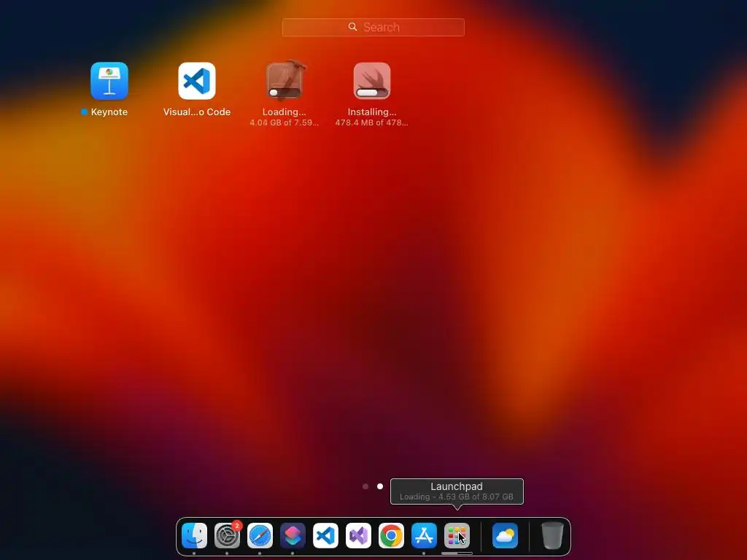The height and width of the screenshot is (560, 747).
Task: Click the 'Visual...o Code' label
Action: 197,112
